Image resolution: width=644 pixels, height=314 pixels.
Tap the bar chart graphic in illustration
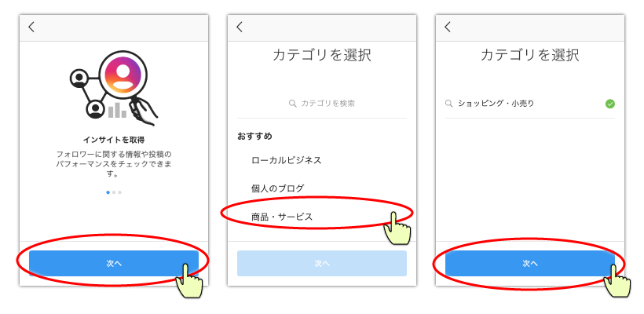point(117,110)
